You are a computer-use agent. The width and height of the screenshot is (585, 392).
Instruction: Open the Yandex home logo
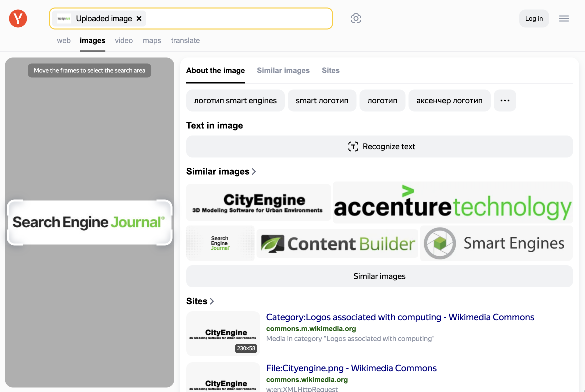[18, 18]
